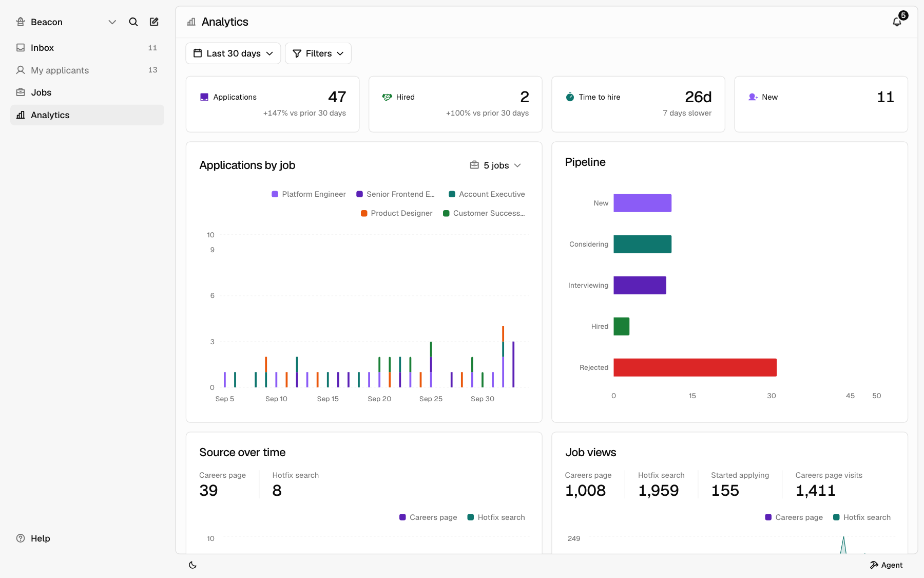Click the Hotfix search 1,959 job views stat
The height and width of the screenshot is (578, 924).
coord(661,484)
